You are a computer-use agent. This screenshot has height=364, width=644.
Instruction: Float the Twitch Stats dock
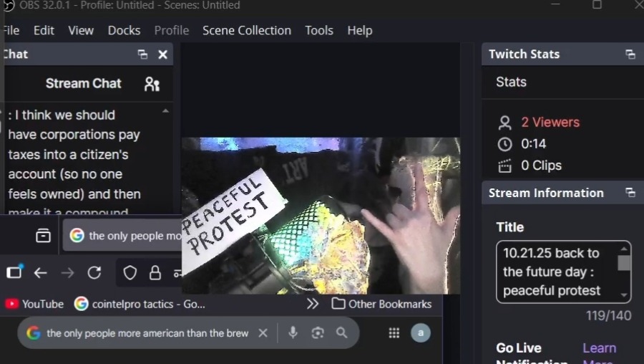point(630,54)
